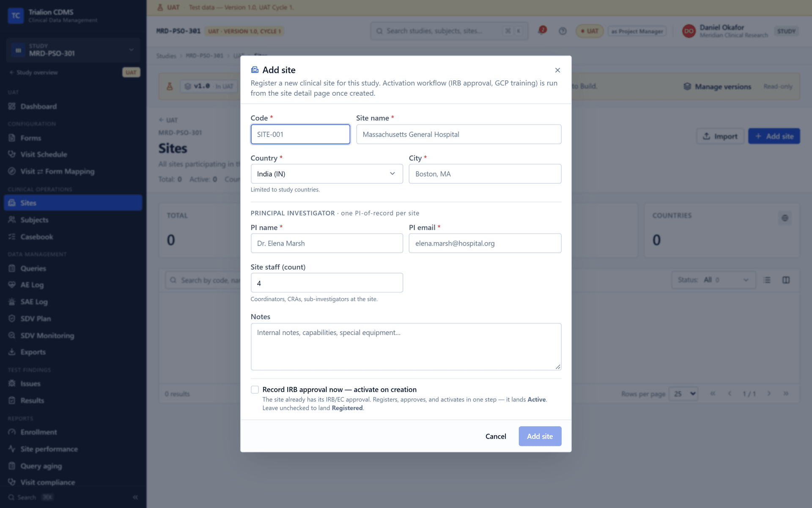The width and height of the screenshot is (812, 508).
Task: Click the PI email field
Action: 485,243
